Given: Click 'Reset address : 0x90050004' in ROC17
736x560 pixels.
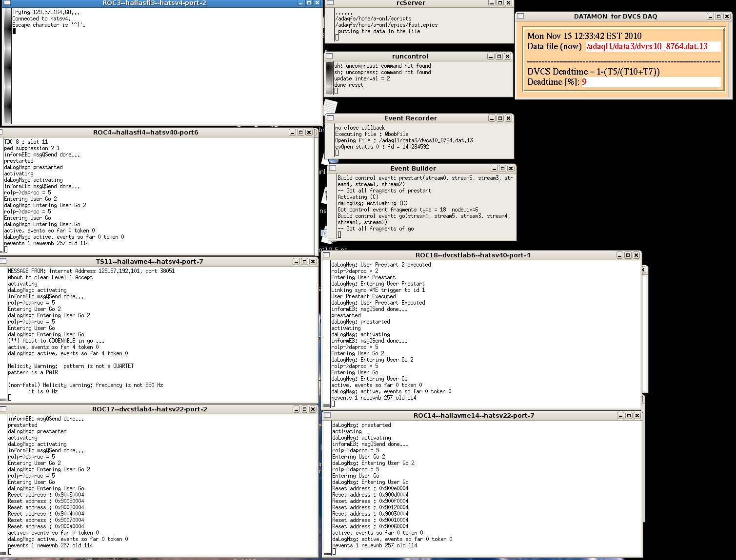Looking at the screenshot, I should click(46, 495).
